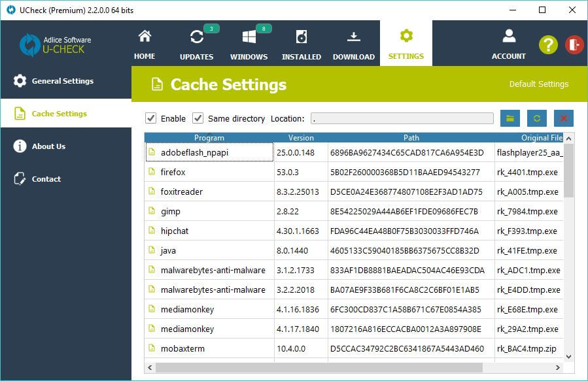
Task: Go to the Windows updates section
Action: (249, 44)
